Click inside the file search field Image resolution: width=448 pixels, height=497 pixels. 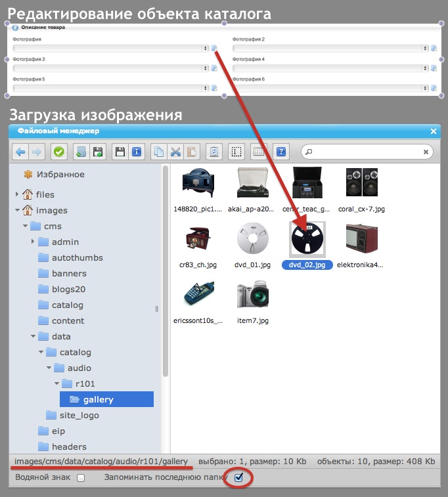tap(367, 152)
